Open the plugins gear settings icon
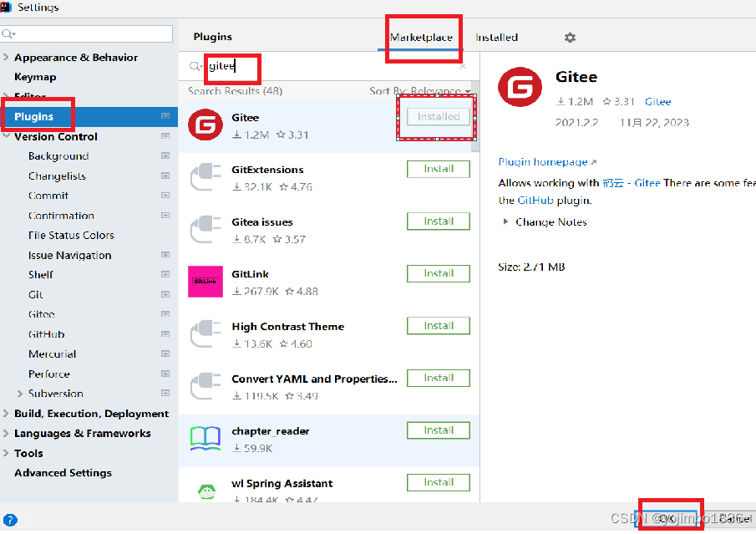756x534 pixels. pos(570,38)
